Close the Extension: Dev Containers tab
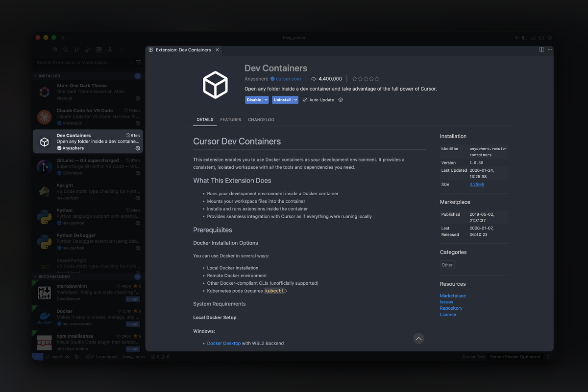This screenshot has height=392, width=588. [218, 50]
